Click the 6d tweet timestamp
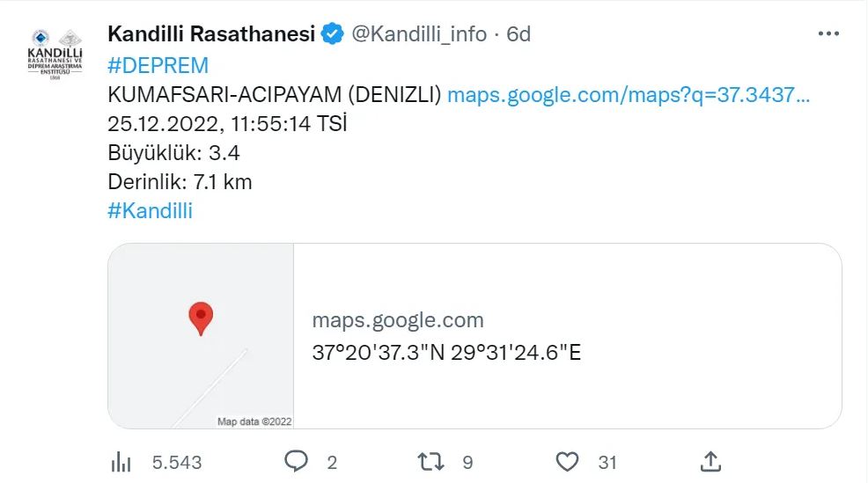This screenshot has height=483, width=868. 519,34
